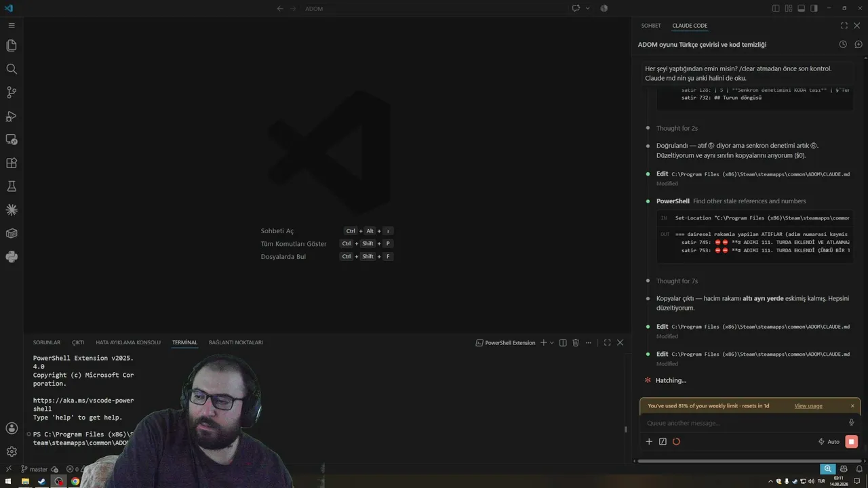This screenshot has width=868, height=488.
Task: Open the Manage gear menu
Action: click(12, 451)
